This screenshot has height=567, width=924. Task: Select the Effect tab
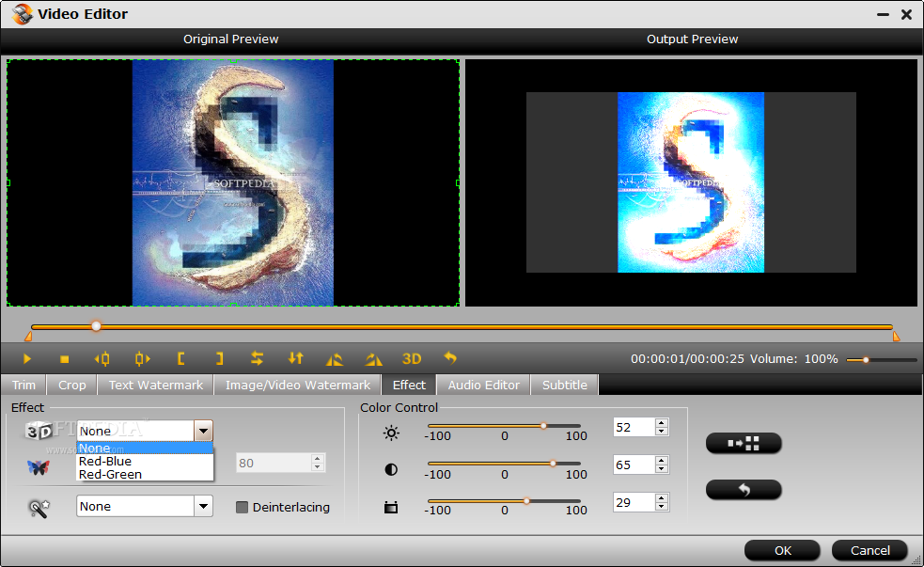point(409,385)
